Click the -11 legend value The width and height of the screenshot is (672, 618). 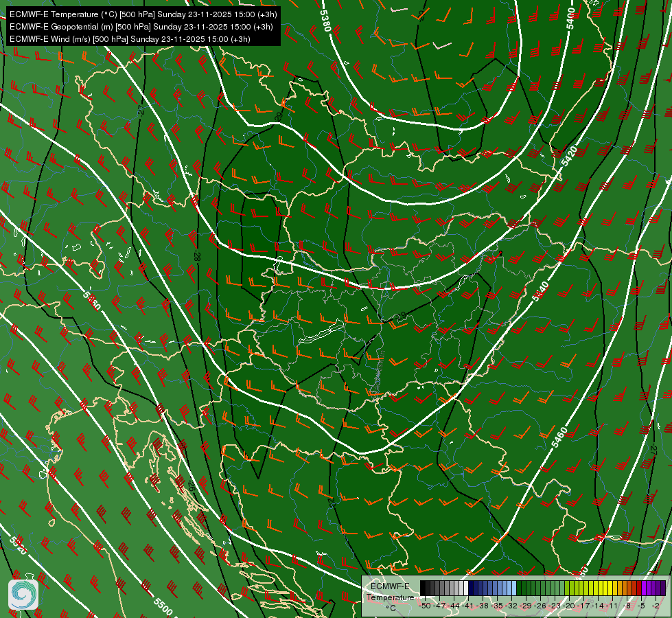click(x=612, y=606)
